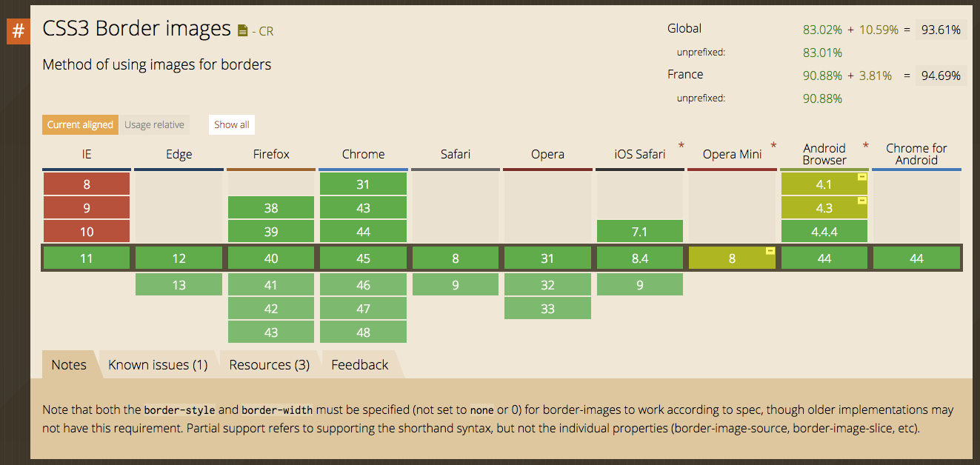Select the Notes tab
980x465 pixels.
click(69, 364)
